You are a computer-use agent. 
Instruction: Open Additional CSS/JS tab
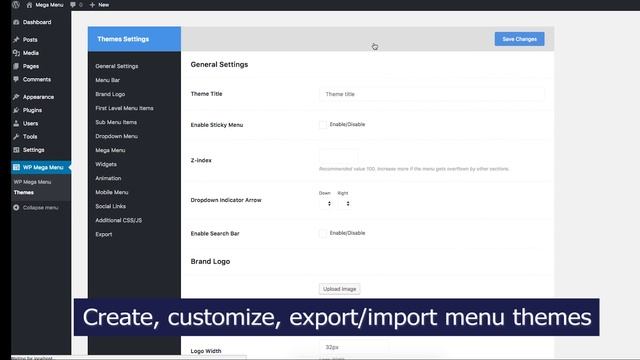pos(119,220)
